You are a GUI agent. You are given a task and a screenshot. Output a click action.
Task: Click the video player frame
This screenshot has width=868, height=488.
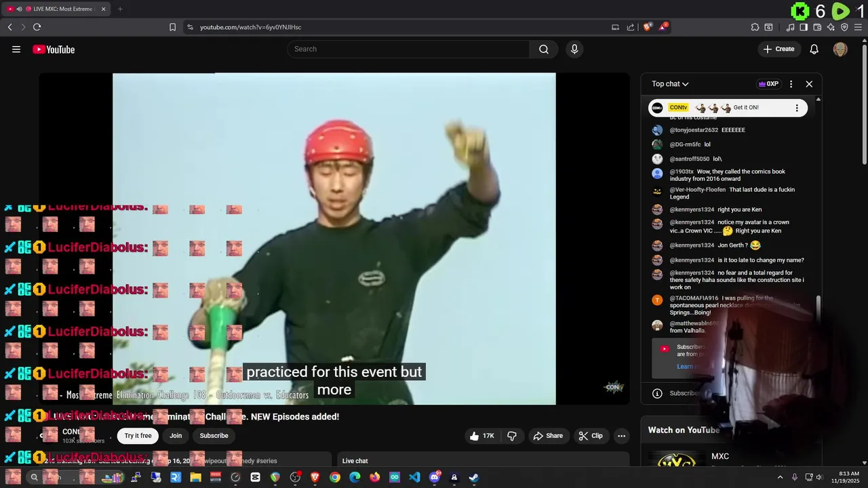(x=334, y=239)
